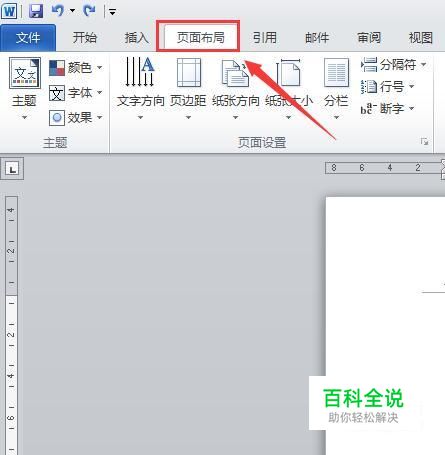Click the 颜色 label text

[x=80, y=68]
